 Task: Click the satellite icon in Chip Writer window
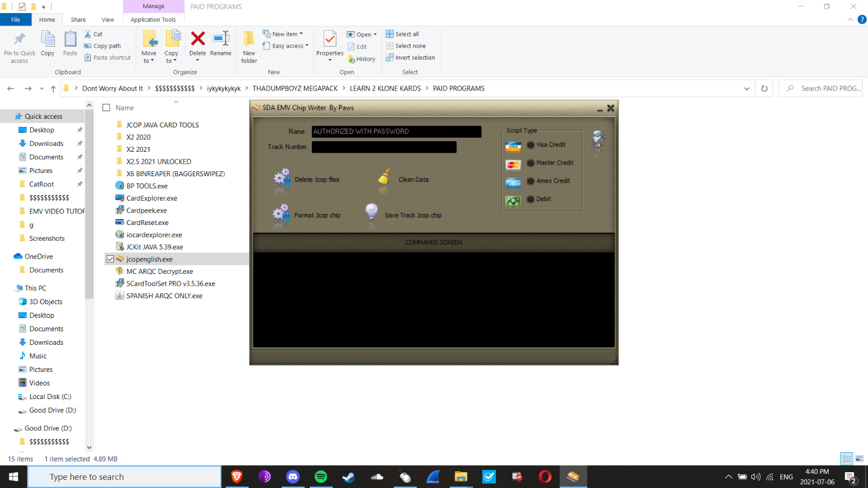[599, 140]
